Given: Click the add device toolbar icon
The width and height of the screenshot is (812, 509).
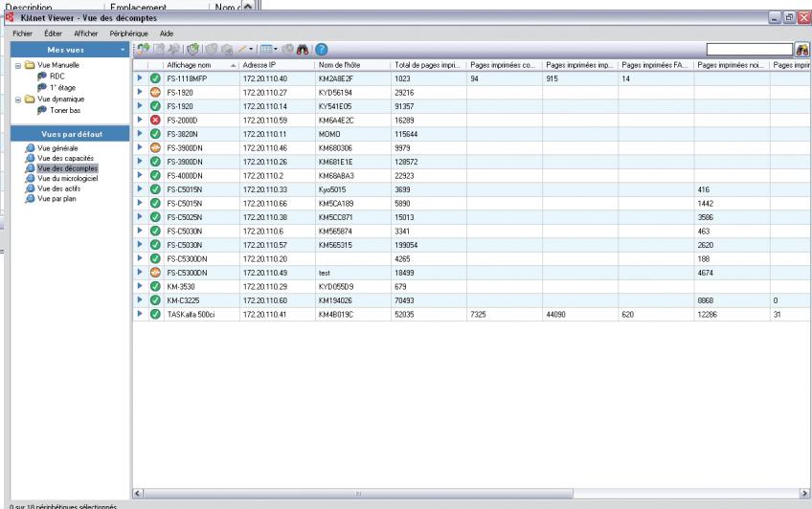Looking at the screenshot, I should (x=144, y=49).
